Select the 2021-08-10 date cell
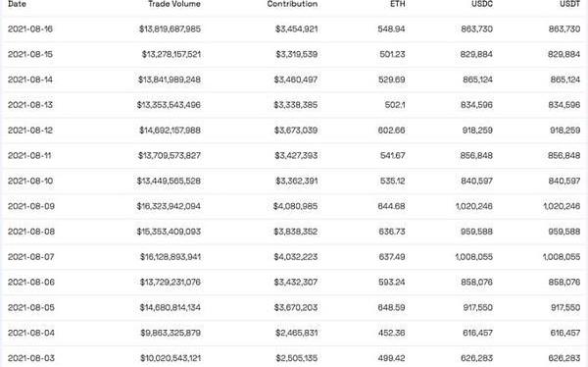Screen dimensions: 588x367 tap(30, 182)
